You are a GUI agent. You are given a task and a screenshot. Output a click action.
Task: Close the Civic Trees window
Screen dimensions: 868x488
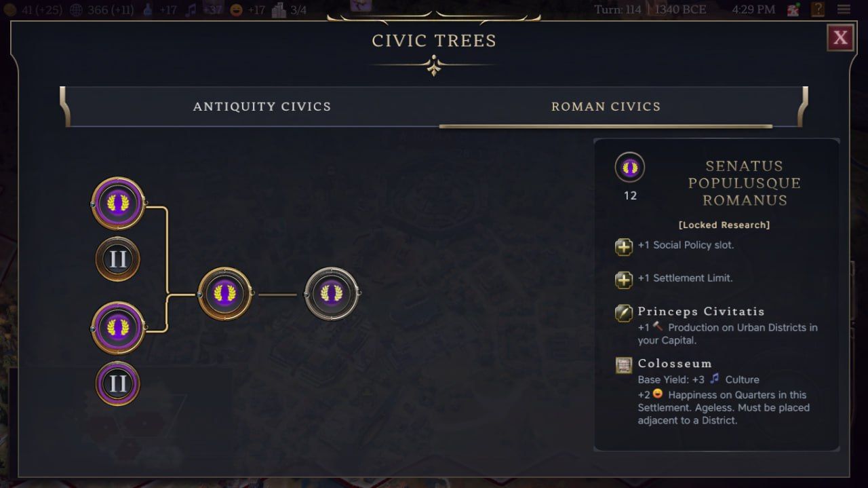[x=840, y=38]
